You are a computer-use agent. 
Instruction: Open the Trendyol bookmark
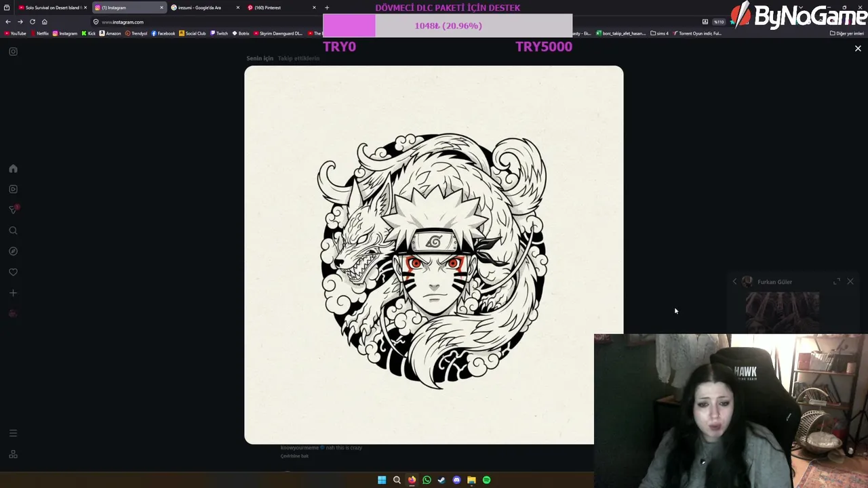click(136, 33)
